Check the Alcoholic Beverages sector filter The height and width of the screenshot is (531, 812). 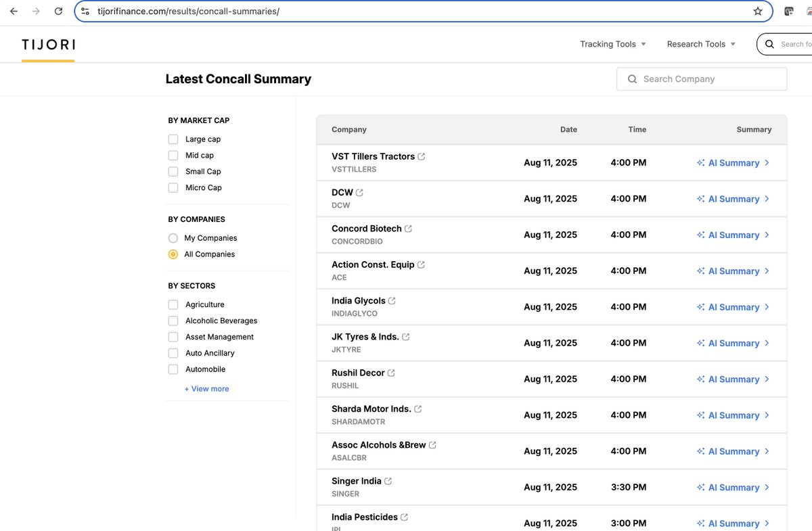coord(173,321)
